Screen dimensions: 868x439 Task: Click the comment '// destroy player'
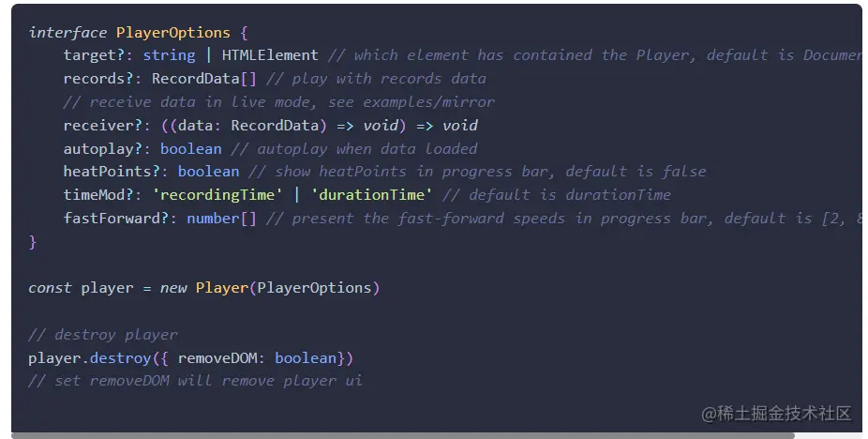(103, 335)
